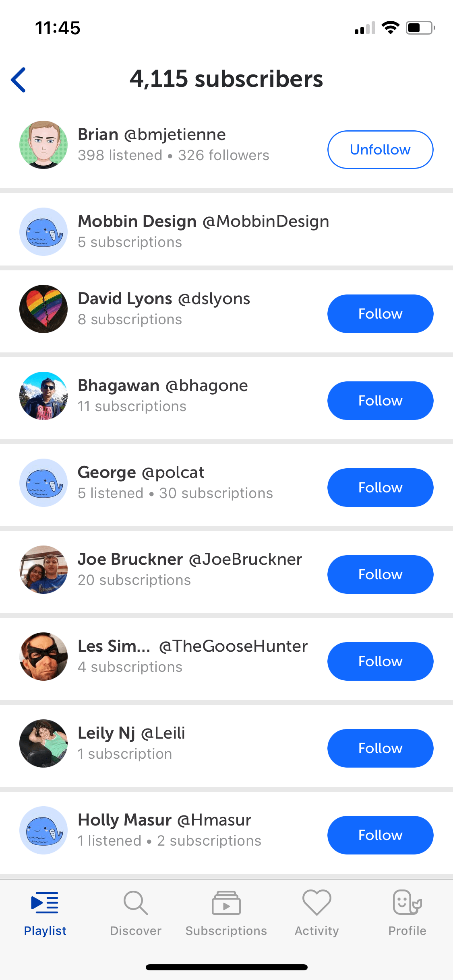
Task: Open Les Sim's masked face avatar
Action: click(x=43, y=657)
